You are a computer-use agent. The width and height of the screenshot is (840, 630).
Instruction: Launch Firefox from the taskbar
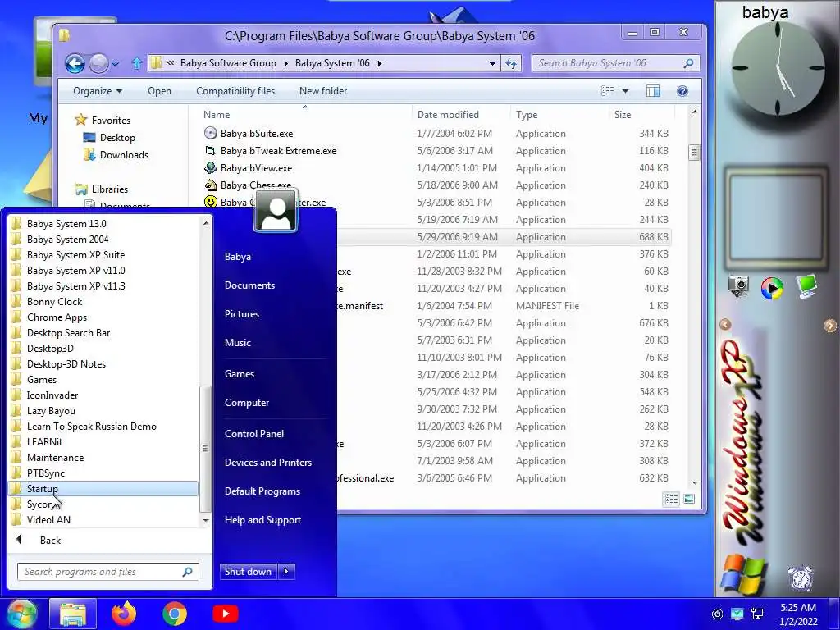[124, 614]
